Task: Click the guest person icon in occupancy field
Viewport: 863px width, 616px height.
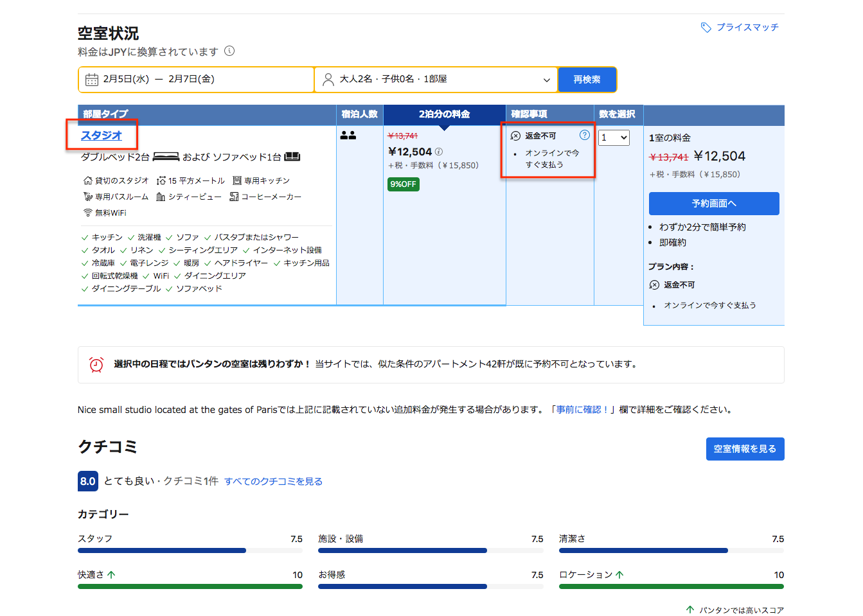Action: click(328, 80)
